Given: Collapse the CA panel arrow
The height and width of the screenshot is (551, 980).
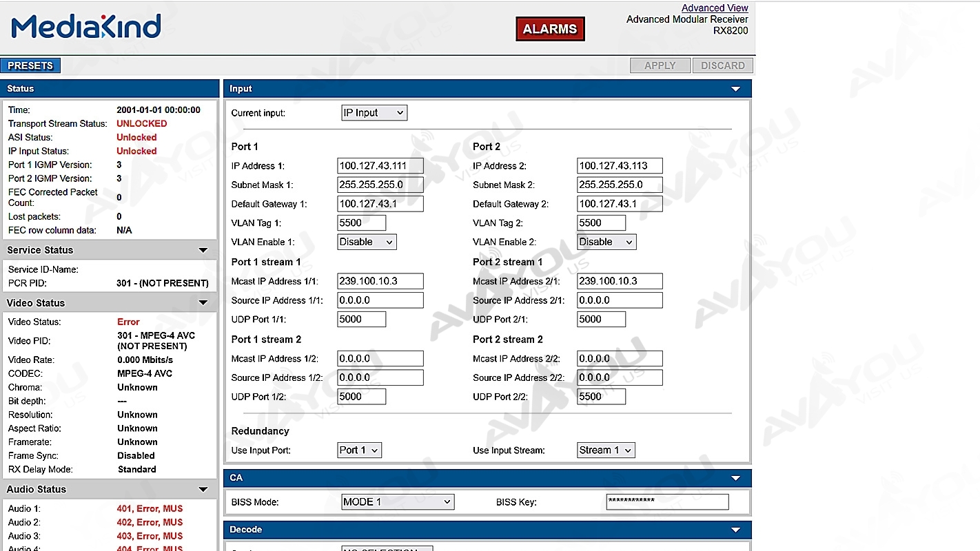Looking at the screenshot, I should (x=736, y=478).
